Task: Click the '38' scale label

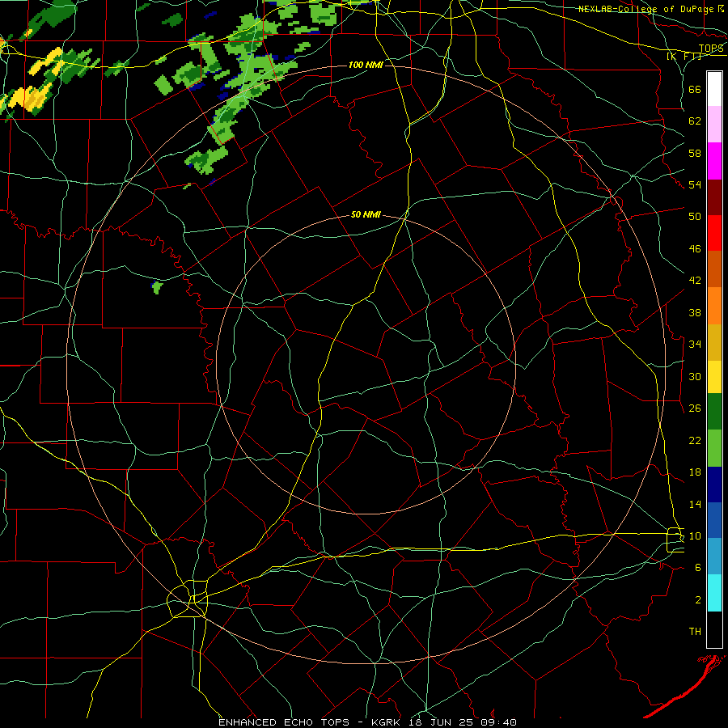Action: pyautogui.click(x=695, y=312)
